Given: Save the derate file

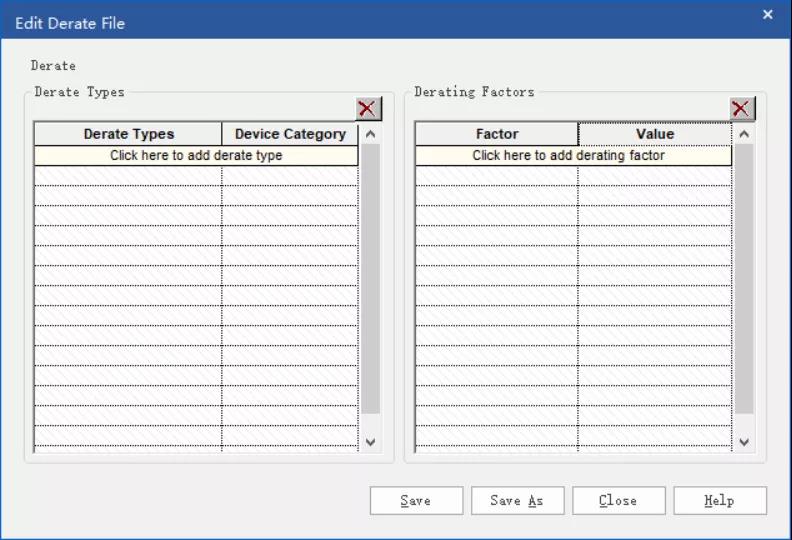Looking at the screenshot, I should (x=416, y=501).
